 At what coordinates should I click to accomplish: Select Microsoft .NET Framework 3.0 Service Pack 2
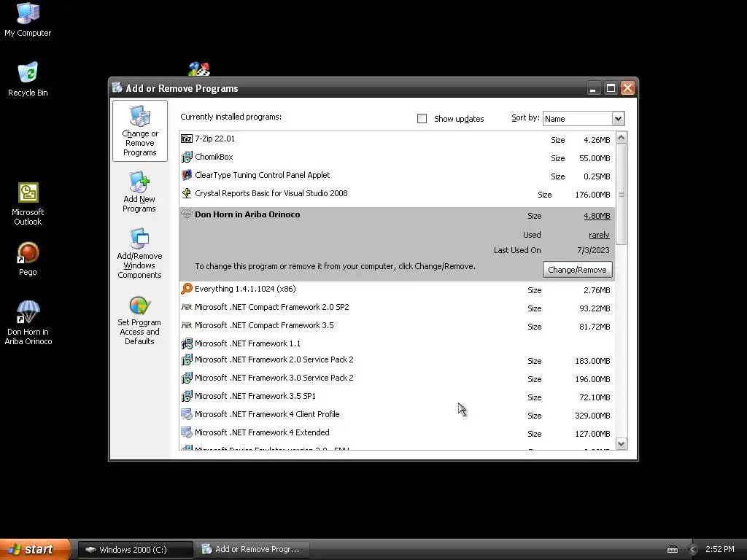pos(398,378)
